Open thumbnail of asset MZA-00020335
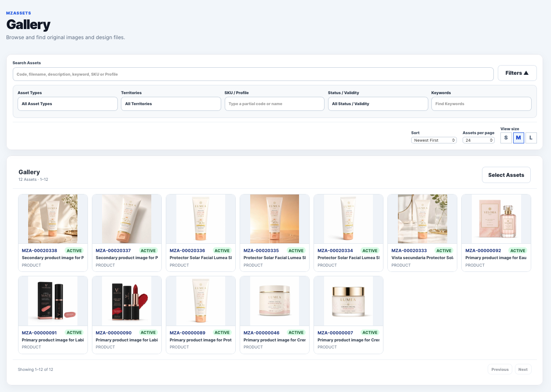 tap(274, 219)
